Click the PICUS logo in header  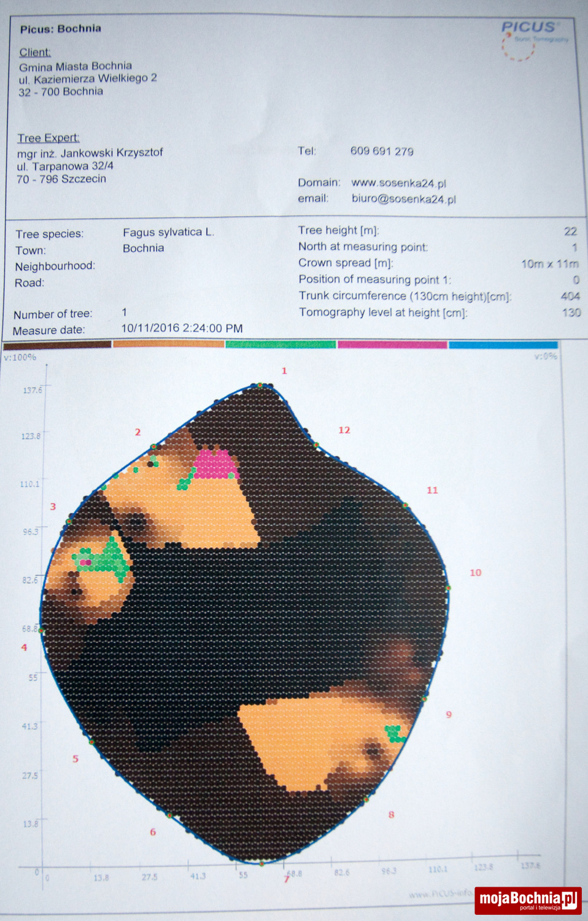(528, 28)
